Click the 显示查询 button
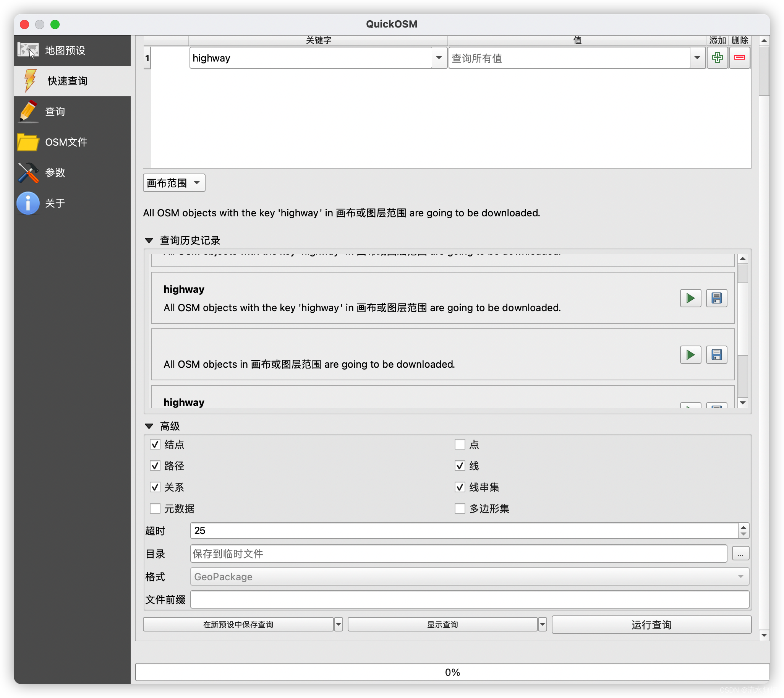The image size is (784, 698). pyautogui.click(x=442, y=625)
